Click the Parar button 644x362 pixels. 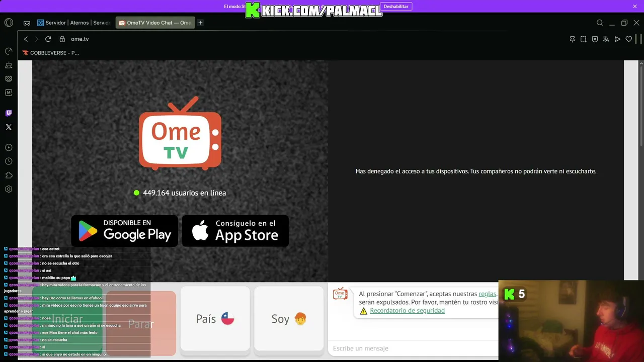(141, 324)
